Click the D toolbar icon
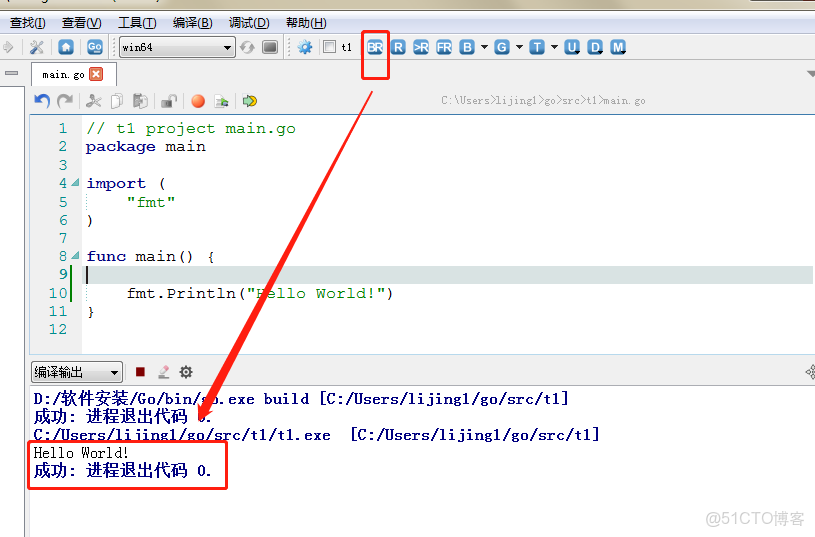Viewport: 815px width, 537px height. [595, 47]
